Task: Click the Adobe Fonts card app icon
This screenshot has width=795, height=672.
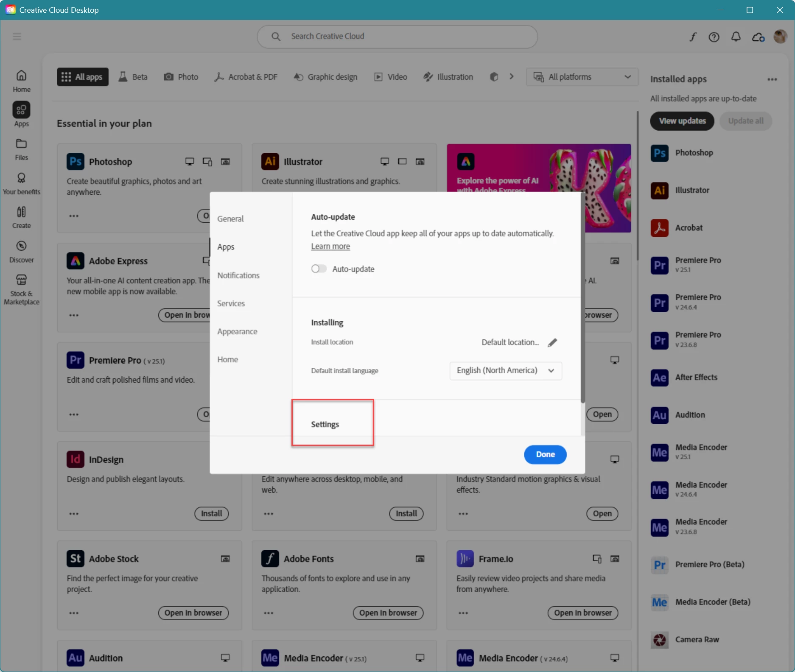Action: (270, 559)
